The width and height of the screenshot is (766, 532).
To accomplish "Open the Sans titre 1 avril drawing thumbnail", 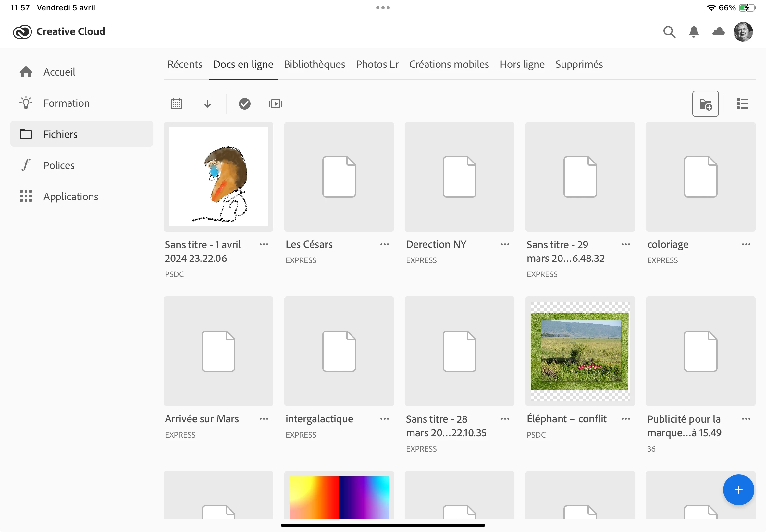I will pyautogui.click(x=218, y=177).
